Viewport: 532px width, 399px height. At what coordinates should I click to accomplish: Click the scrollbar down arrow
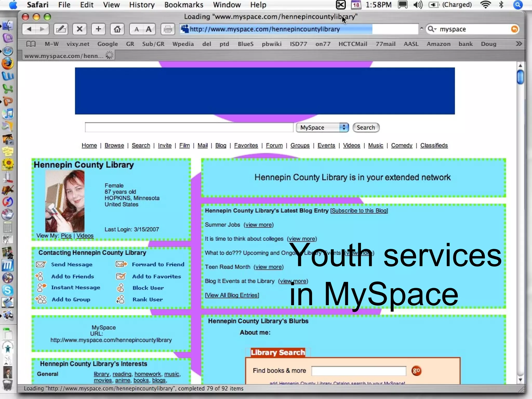[x=520, y=380]
